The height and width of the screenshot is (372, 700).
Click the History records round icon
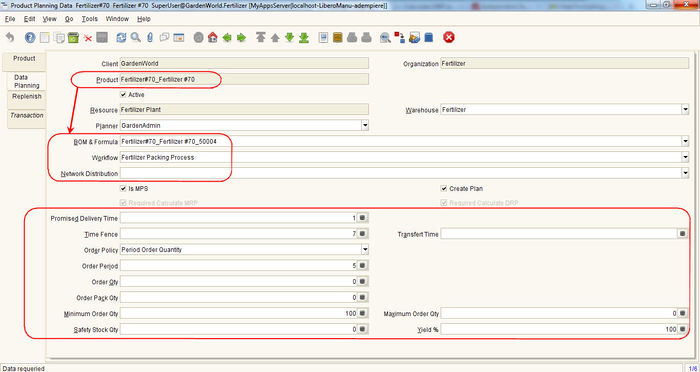pos(198,38)
